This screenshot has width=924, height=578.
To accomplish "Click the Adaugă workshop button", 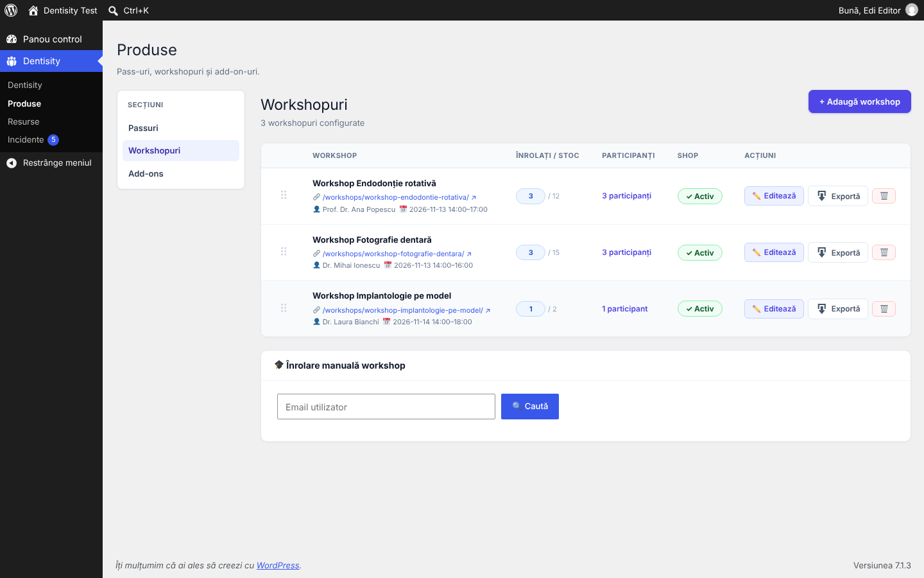I will tap(860, 101).
